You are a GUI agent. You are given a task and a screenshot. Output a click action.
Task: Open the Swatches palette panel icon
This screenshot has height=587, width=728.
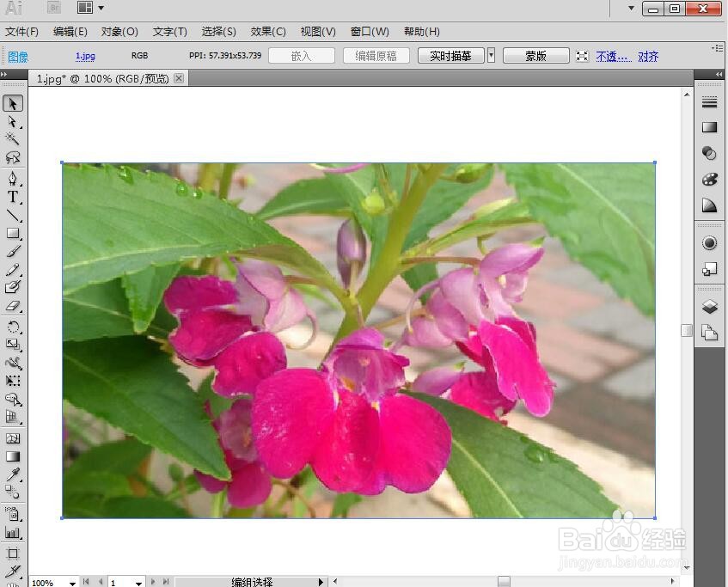709,180
